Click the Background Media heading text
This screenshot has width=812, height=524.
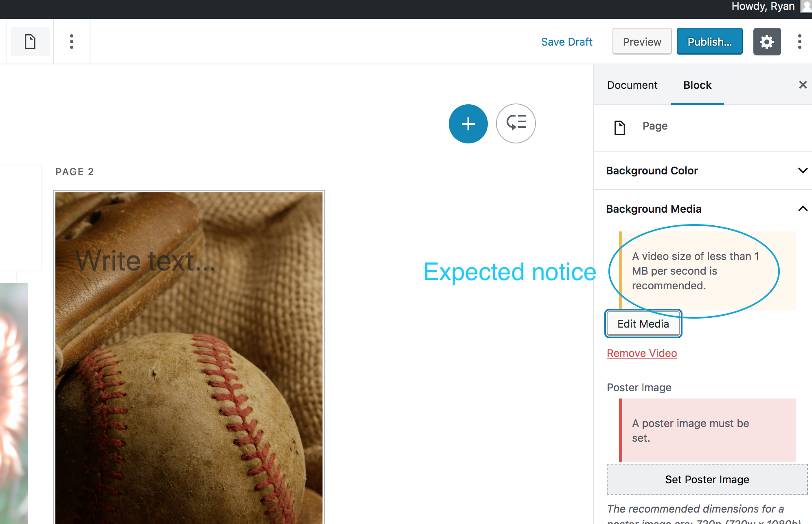(654, 209)
